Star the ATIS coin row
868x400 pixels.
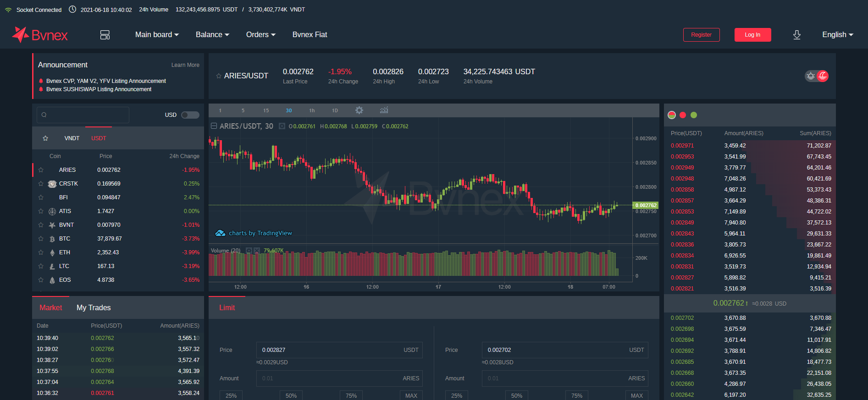click(41, 211)
